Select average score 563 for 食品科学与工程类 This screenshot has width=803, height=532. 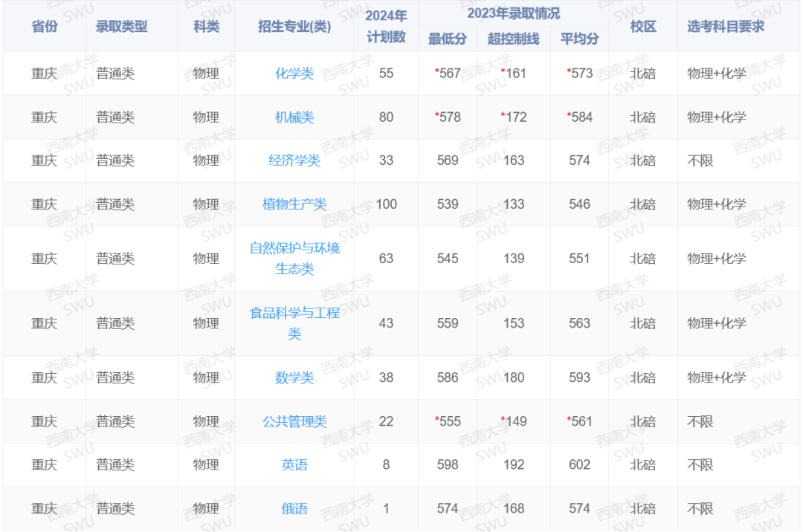(x=580, y=323)
